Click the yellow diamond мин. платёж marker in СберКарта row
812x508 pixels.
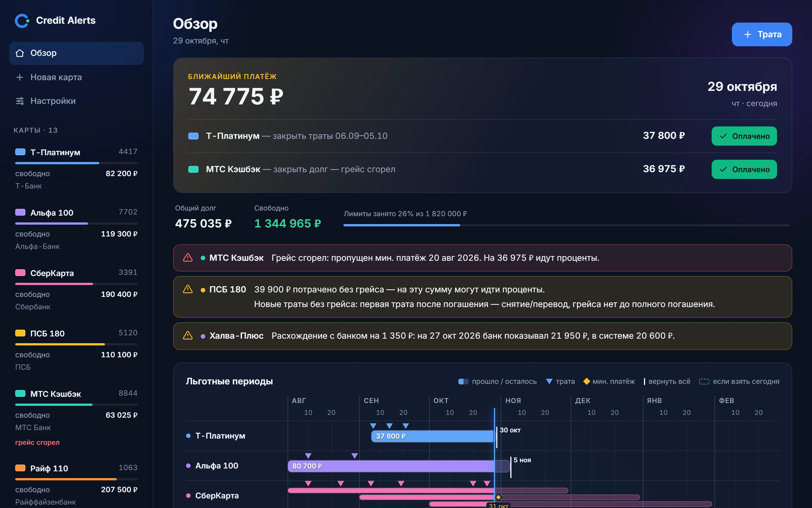coord(498,497)
